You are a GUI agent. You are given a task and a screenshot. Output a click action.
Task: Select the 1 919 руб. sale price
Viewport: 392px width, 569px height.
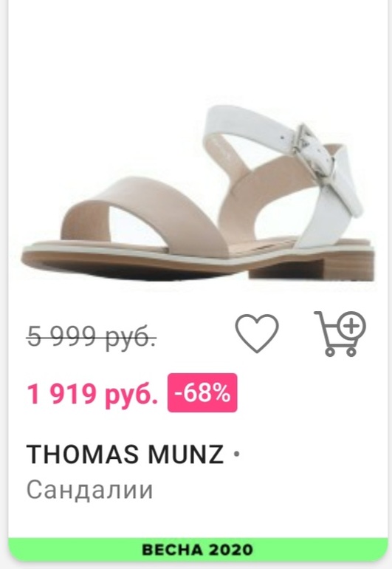(x=93, y=394)
